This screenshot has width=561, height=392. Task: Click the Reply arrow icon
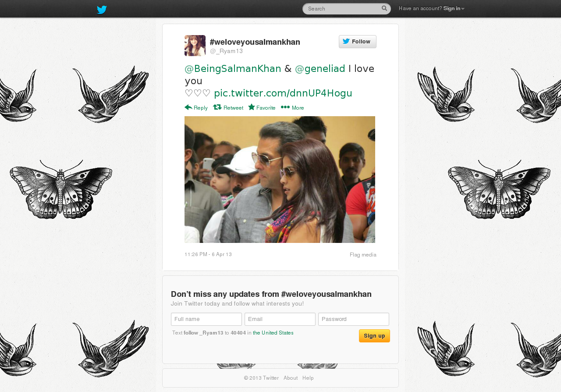click(188, 107)
